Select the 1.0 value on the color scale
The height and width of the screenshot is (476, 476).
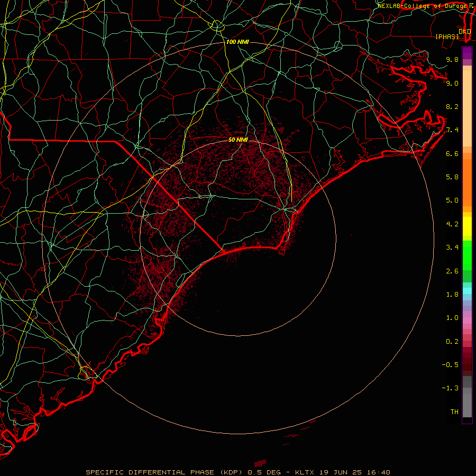452,318
